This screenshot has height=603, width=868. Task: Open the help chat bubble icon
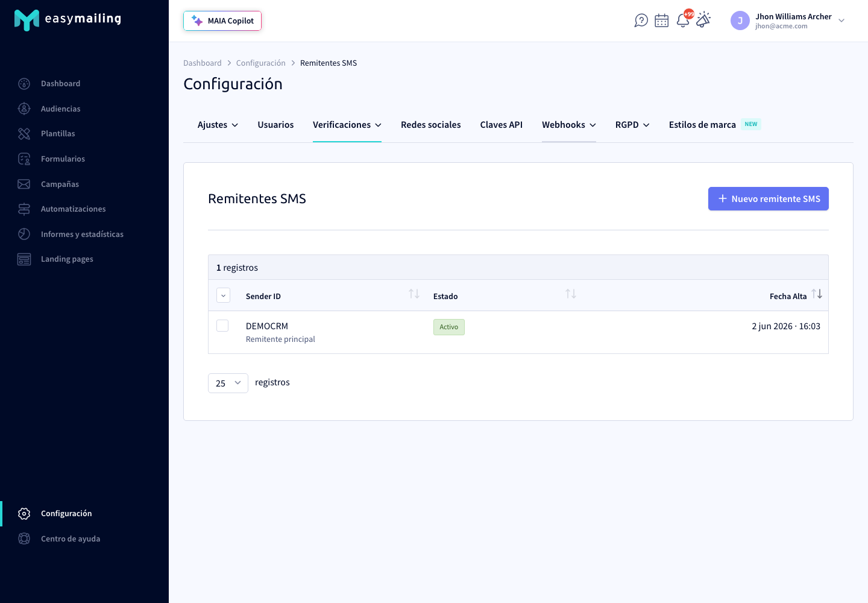[641, 21]
